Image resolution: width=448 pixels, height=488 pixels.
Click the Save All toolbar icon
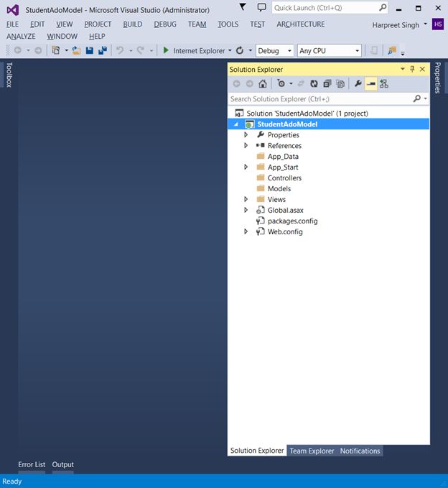click(103, 50)
